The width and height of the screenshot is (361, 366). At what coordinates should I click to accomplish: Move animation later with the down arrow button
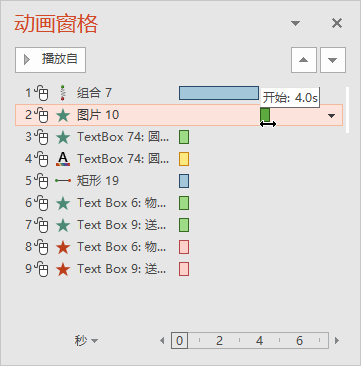[x=333, y=60]
